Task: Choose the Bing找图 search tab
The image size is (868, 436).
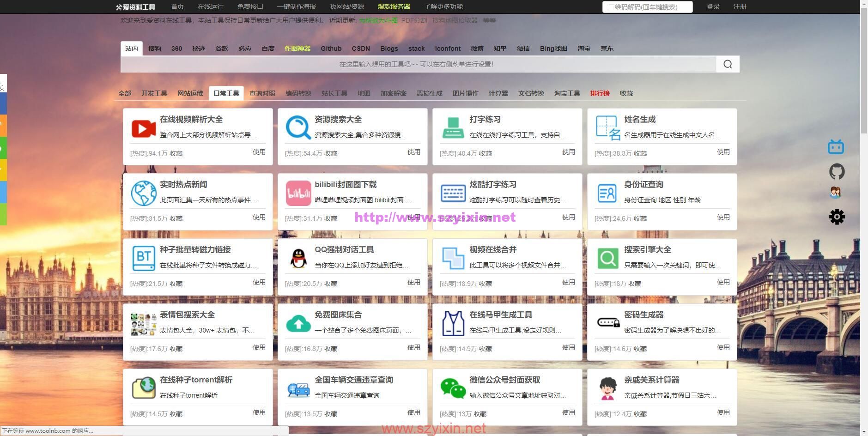Action: pos(553,48)
